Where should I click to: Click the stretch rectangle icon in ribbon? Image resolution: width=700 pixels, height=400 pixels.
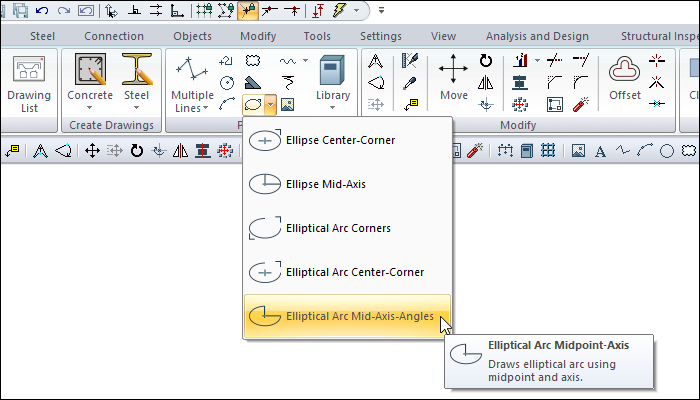click(554, 104)
